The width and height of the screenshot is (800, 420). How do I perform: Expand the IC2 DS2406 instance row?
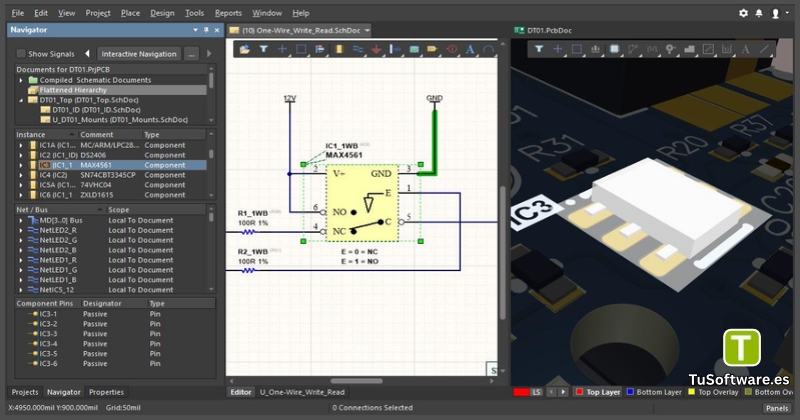tap(21, 155)
